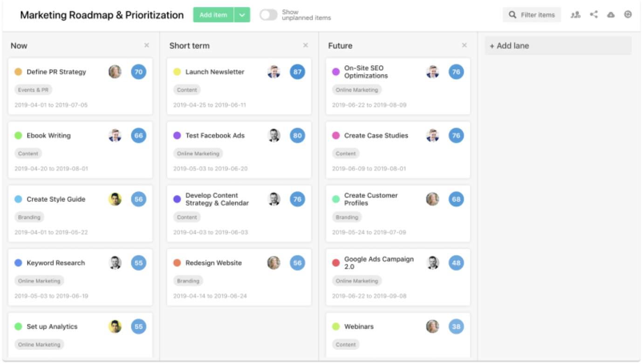The image size is (642, 364).
Task: Click the rightmost circular header icon
Action: [628, 15]
